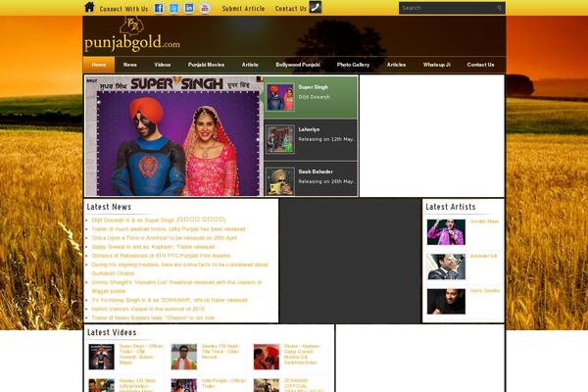Click the home icon in top bar
The height and width of the screenshot is (392, 588).
(89, 7)
